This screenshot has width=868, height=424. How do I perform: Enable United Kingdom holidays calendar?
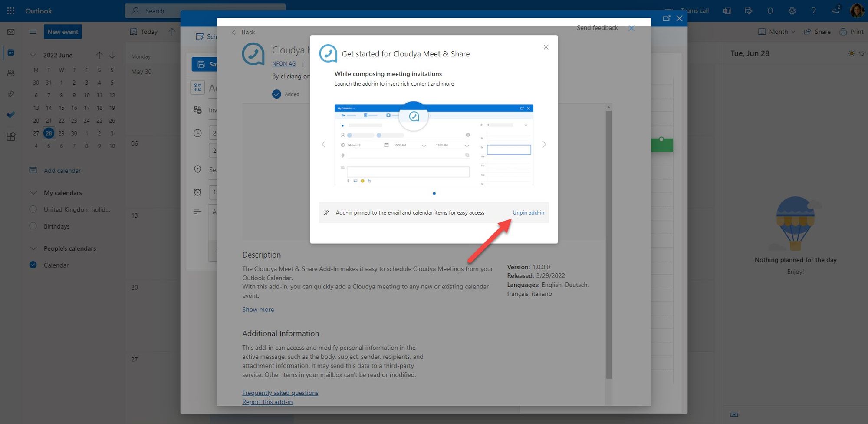pos(33,209)
